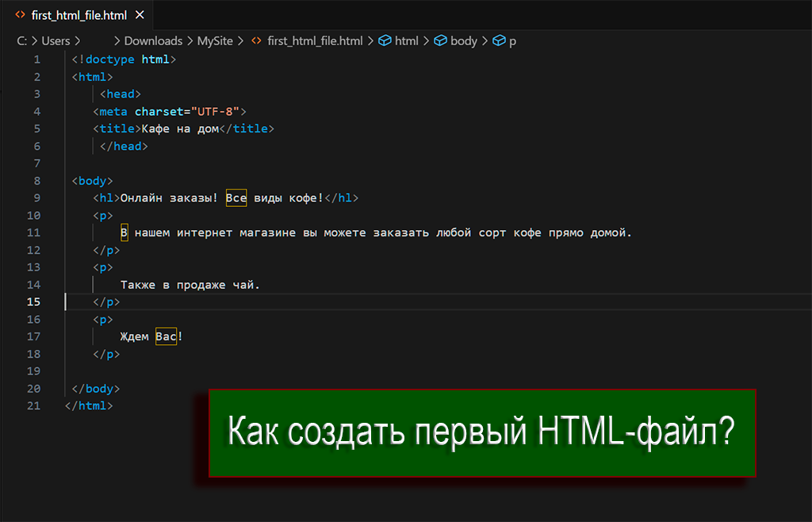Click the HTML file icon in the tab

[21, 15]
